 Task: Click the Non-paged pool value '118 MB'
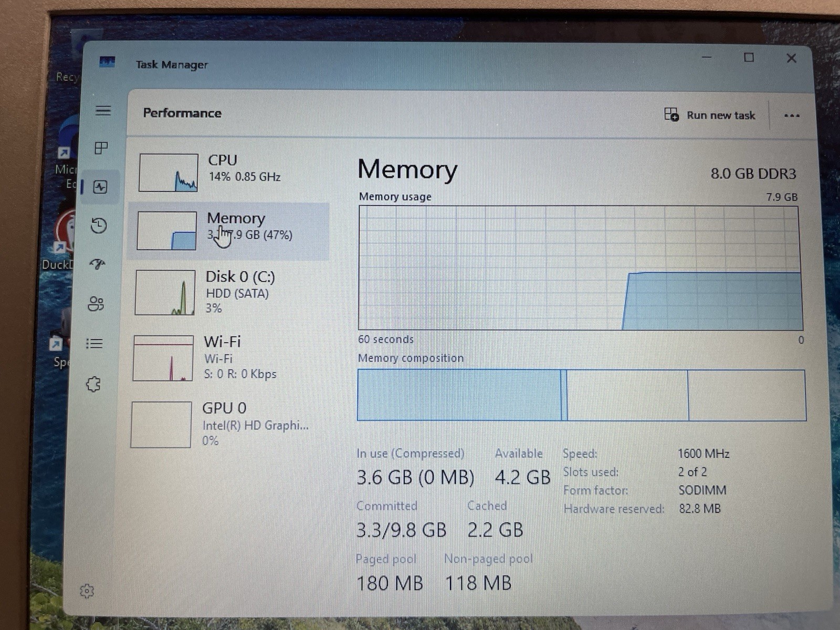point(478,583)
